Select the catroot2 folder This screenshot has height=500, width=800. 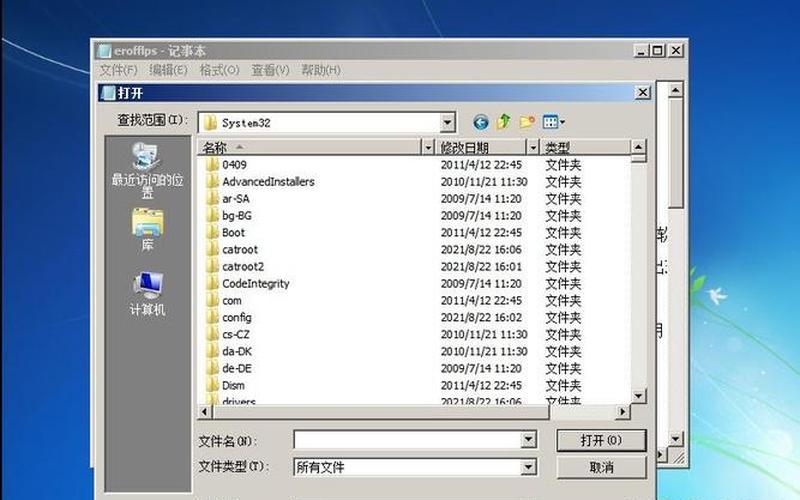pyautogui.click(x=235, y=266)
